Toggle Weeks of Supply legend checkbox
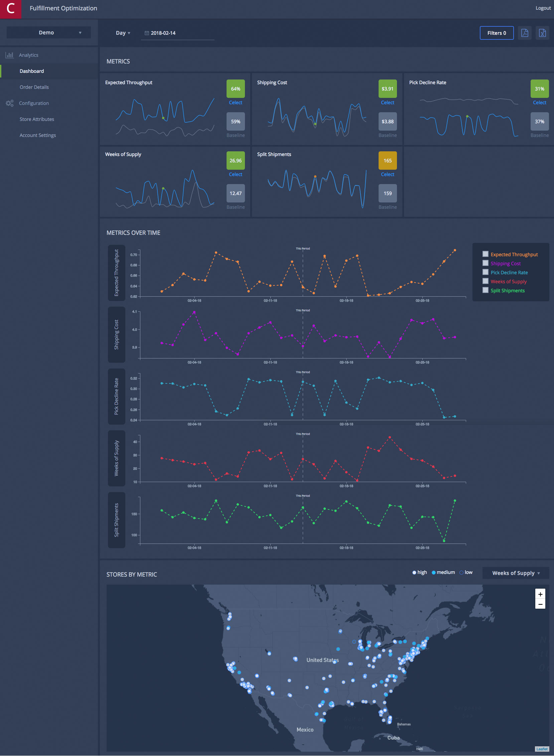 (485, 281)
